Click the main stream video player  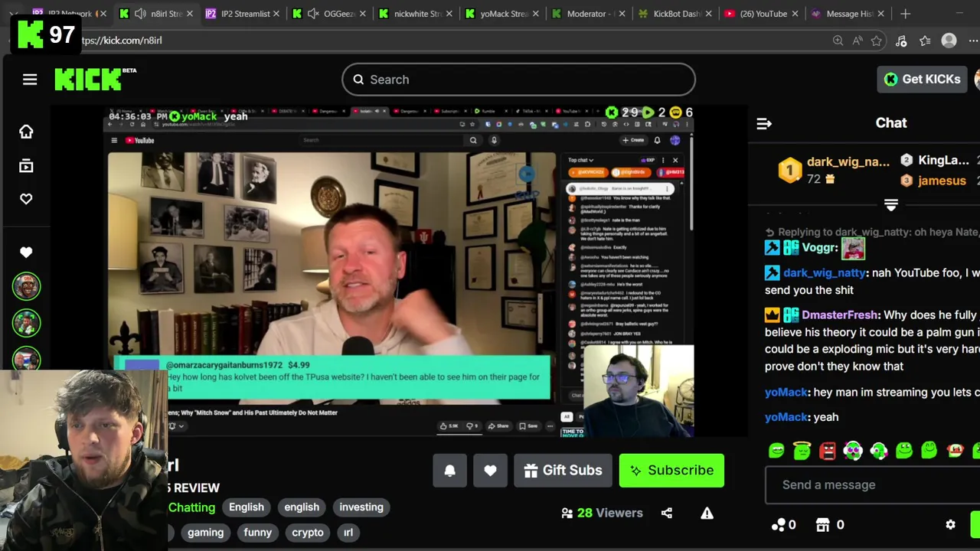click(399, 272)
